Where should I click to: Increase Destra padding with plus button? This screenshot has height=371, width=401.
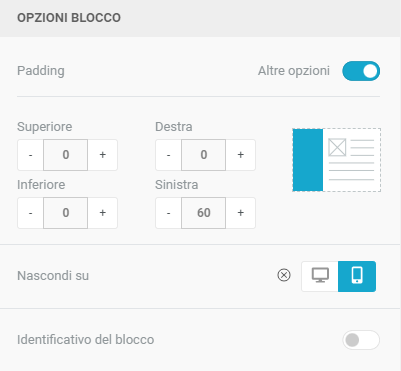click(x=241, y=155)
